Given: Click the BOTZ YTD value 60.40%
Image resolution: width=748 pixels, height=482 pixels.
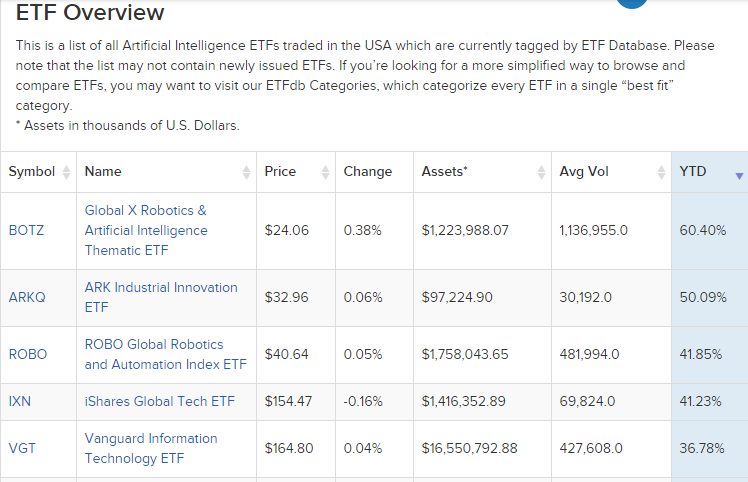Looking at the screenshot, I should point(702,230).
